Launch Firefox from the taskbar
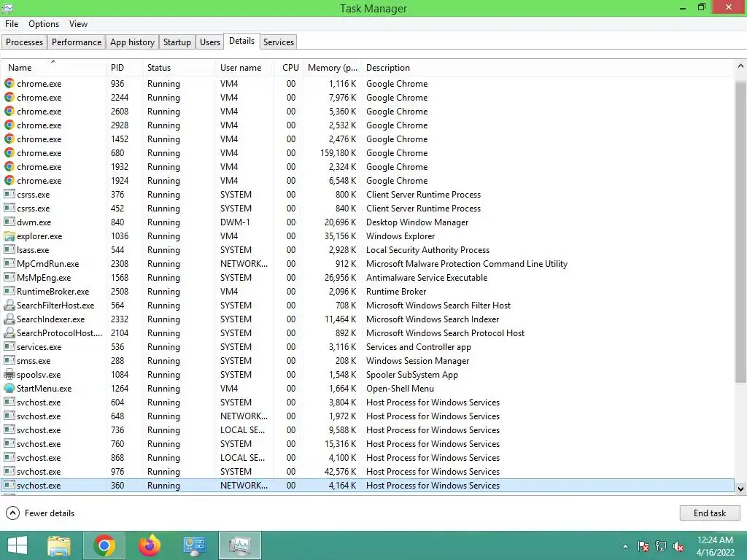The width and height of the screenshot is (747, 560). pos(150,545)
